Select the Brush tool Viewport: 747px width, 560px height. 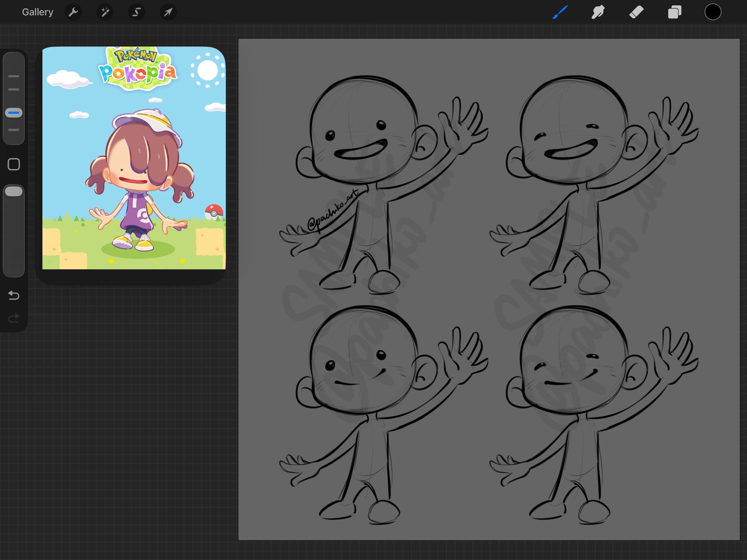click(x=560, y=12)
